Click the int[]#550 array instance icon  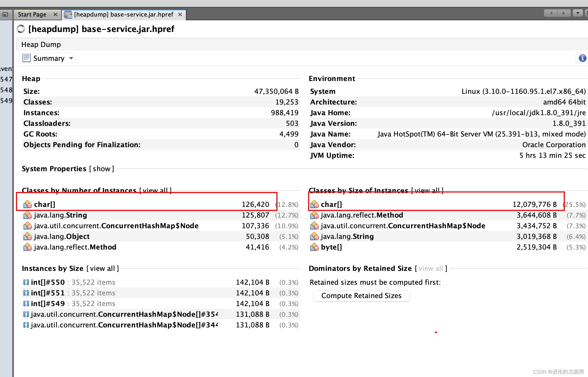pos(26,282)
